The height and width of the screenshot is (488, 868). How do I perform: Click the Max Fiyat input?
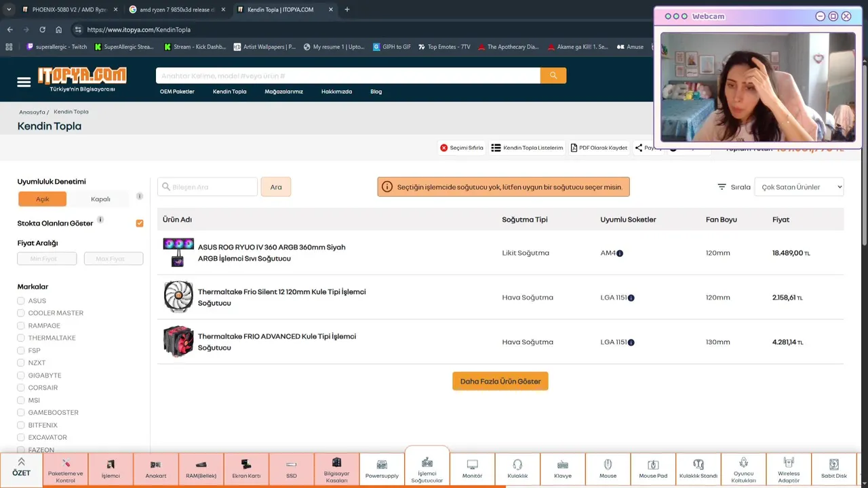pos(113,259)
